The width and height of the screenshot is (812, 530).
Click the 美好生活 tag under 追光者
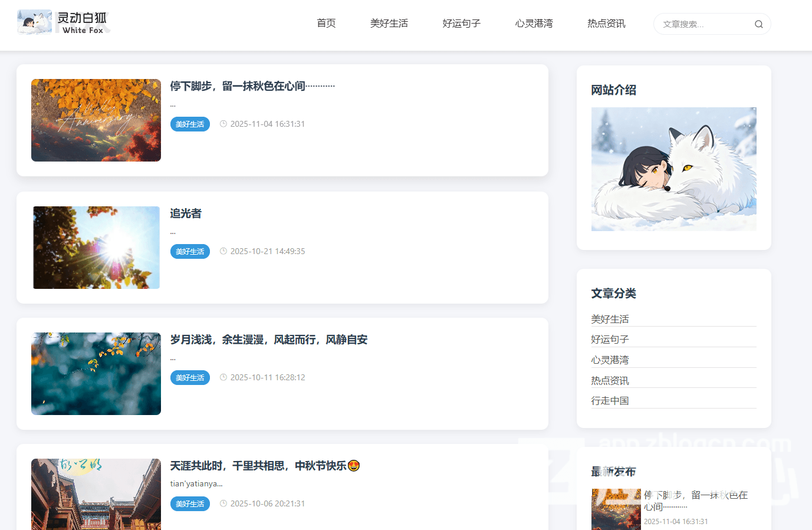tap(190, 251)
